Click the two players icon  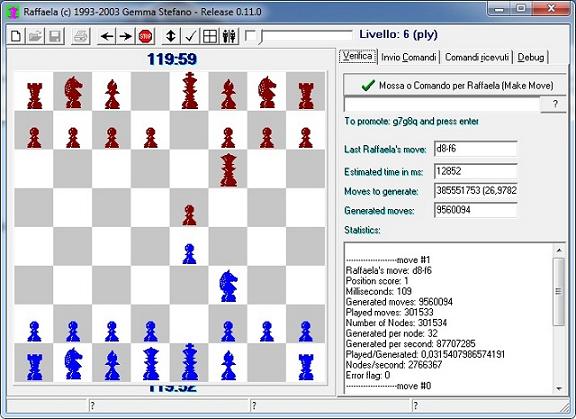point(229,36)
